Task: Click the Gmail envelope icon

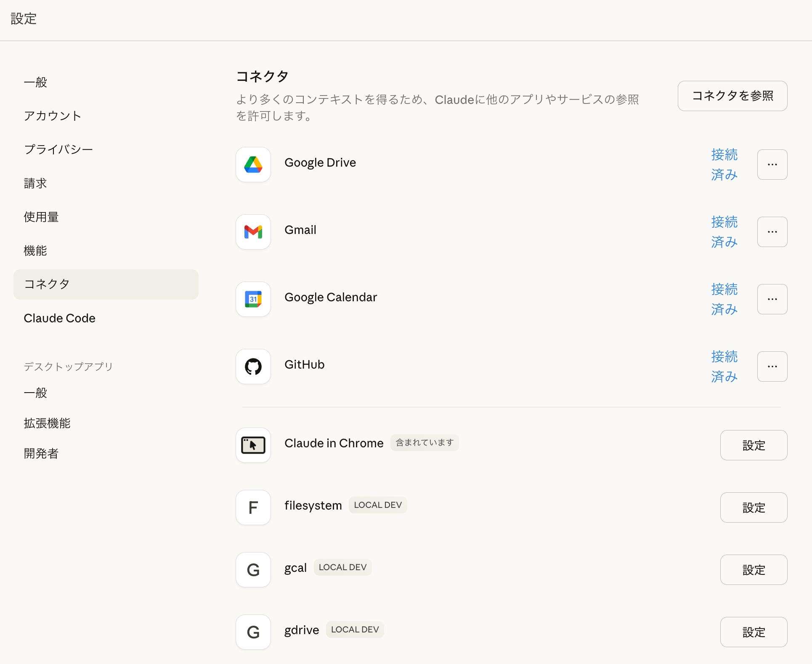Action: click(253, 232)
